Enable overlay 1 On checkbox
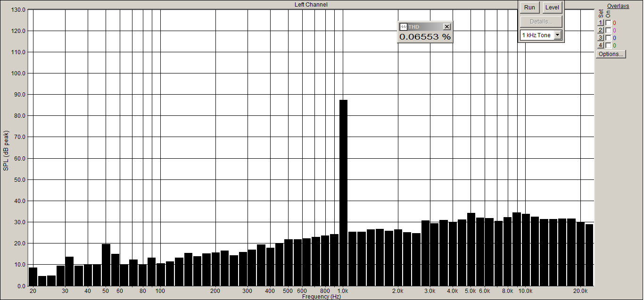This screenshot has width=644, height=300. pos(608,23)
